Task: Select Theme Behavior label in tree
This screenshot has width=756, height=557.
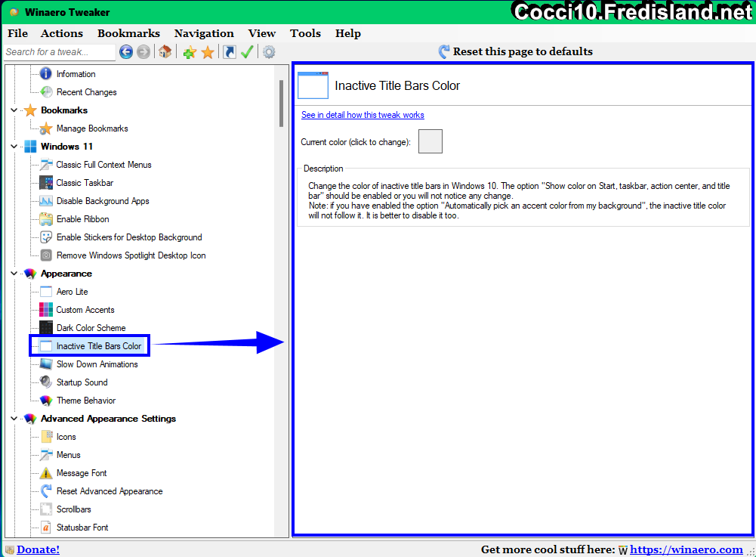Action: click(86, 400)
